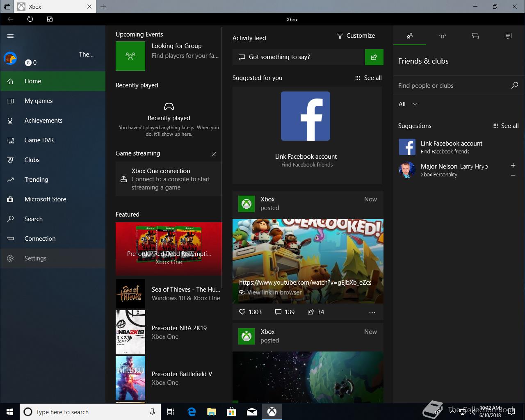Open the Red Dead Redemption featured banner
The image size is (525, 420).
[x=169, y=249]
